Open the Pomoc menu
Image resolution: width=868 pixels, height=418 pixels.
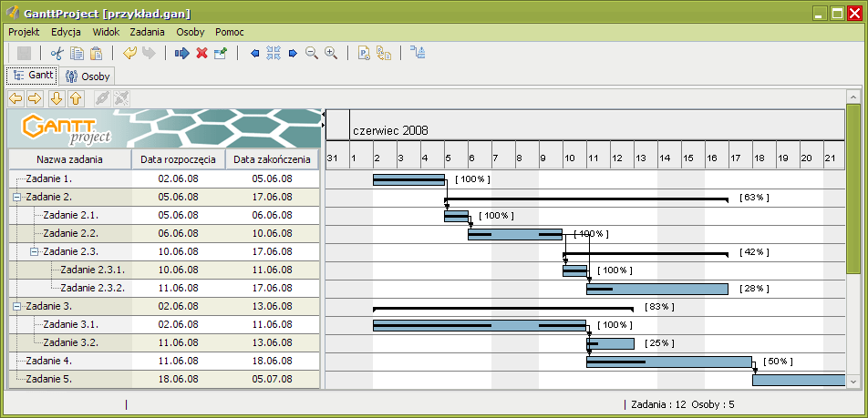coord(230,32)
